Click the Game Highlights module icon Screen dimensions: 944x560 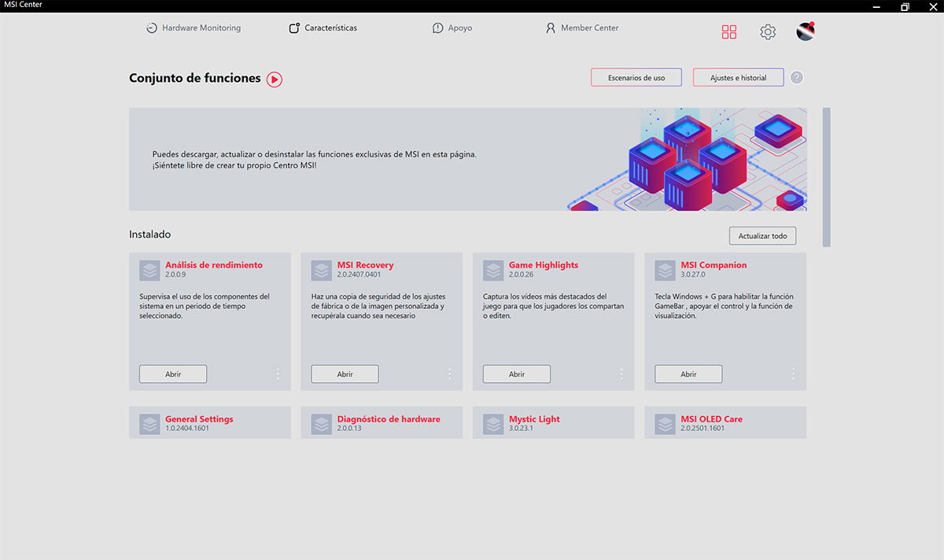click(x=493, y=271)
